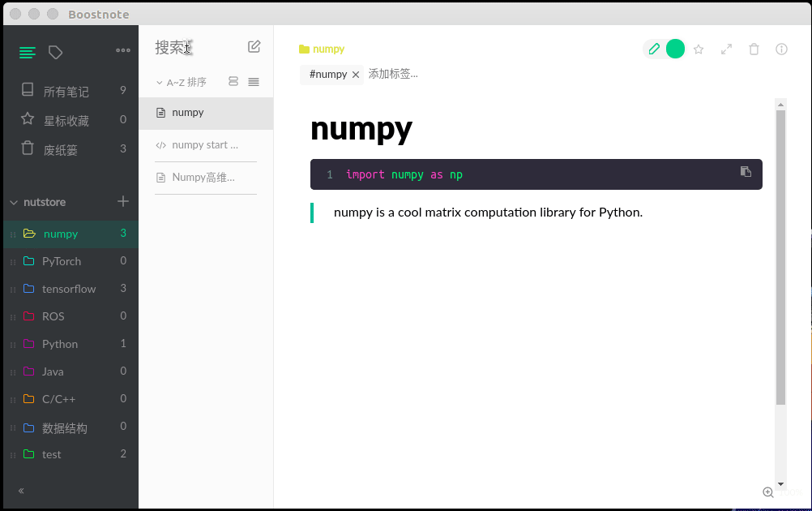Open Starred notes (星标收藏)

(71, 120)
